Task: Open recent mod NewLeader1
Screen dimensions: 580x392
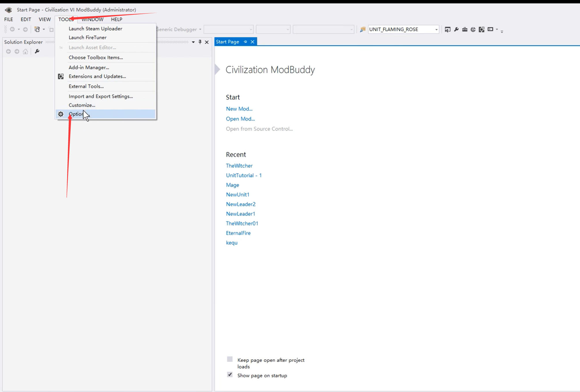Action: 241,214
